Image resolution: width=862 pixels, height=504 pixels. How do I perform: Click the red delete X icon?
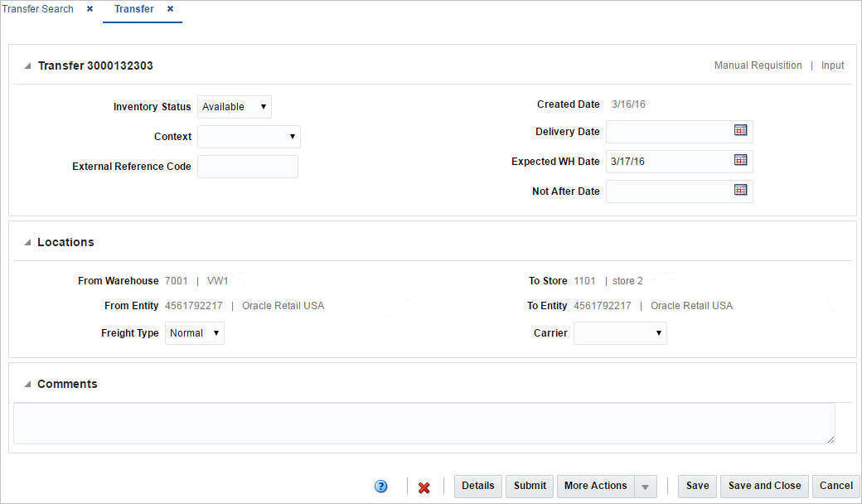click(424, 487)
